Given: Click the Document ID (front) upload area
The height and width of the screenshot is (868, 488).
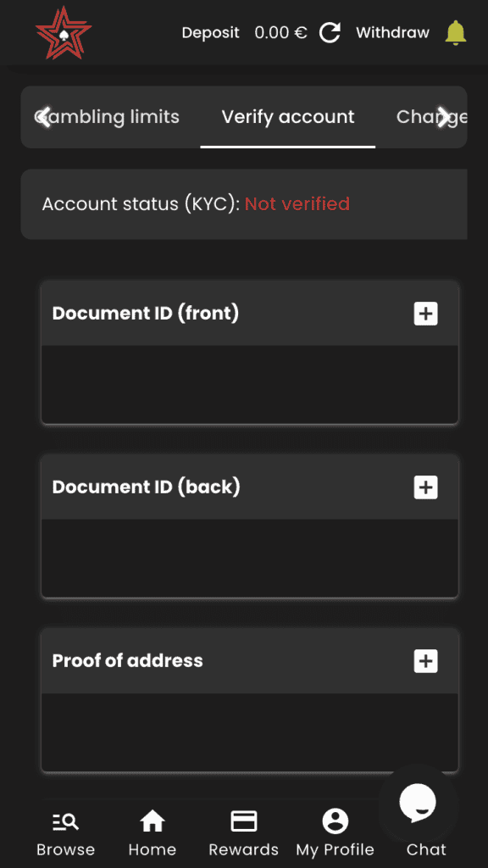Looking at the screenshot, I should pos(250,384).
